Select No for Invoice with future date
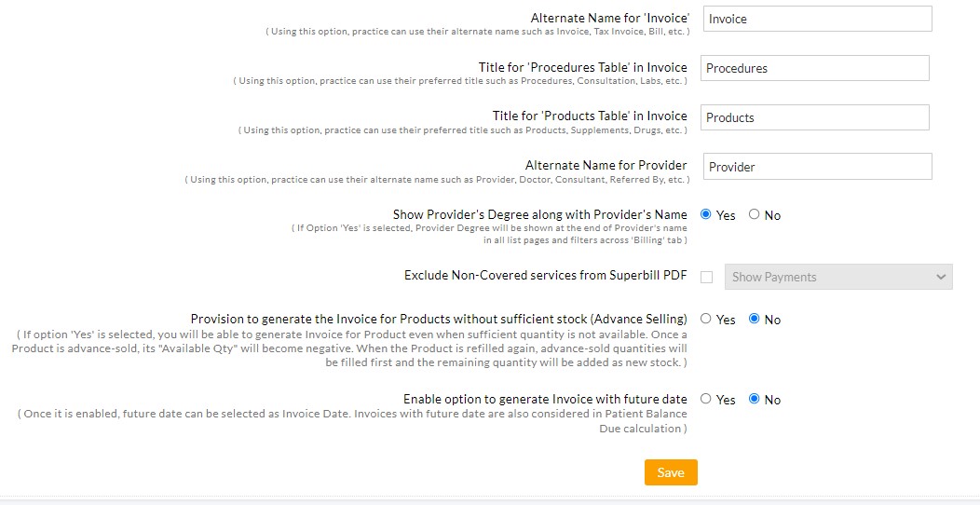The height and width of the screenshot is (505, 980). click(755, 399)
